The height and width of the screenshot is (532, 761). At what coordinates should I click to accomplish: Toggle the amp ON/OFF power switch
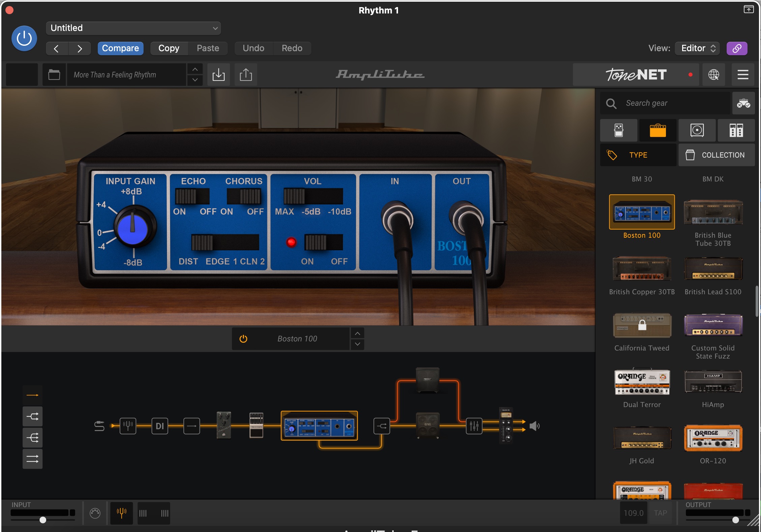[324, 242]
